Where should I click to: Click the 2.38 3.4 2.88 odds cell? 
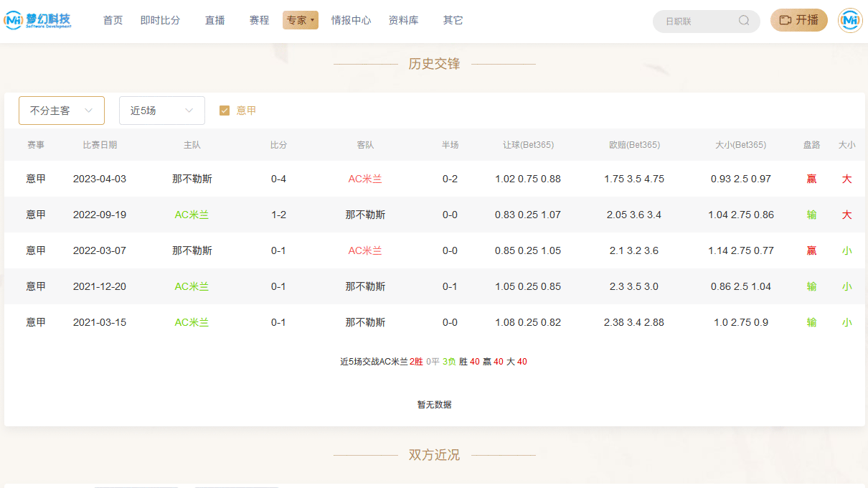[634, 322]
